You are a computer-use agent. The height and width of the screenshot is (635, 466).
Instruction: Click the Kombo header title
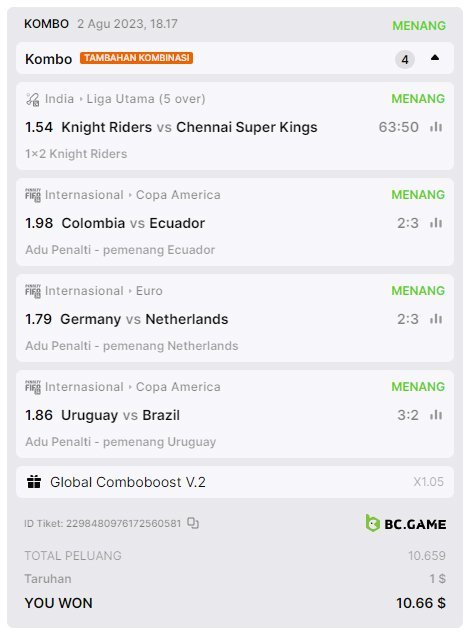[x=49, y=59]
